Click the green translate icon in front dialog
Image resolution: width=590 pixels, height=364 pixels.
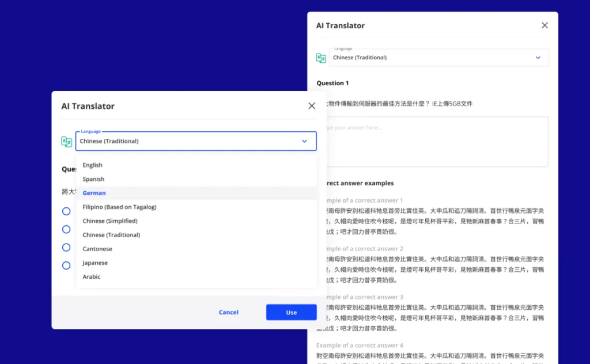[x=66, y=141]
